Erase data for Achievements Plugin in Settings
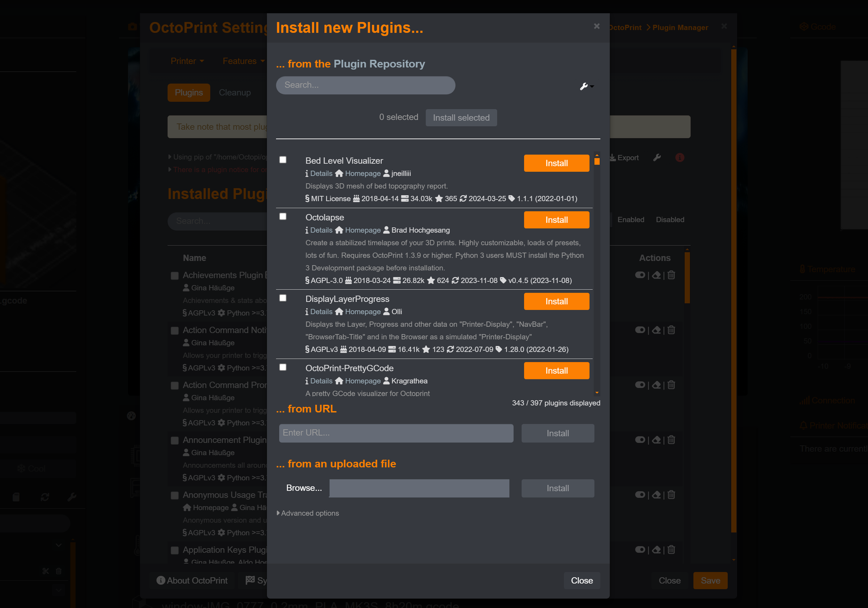 click(656, 275)
